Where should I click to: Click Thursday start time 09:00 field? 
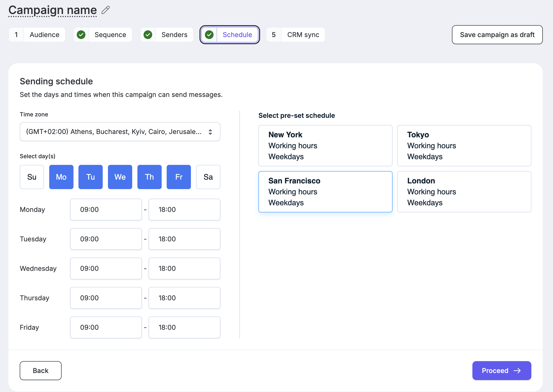[x=106, y=298]
